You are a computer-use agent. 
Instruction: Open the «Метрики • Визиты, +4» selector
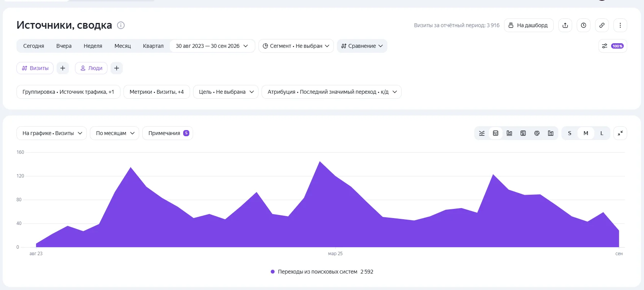[x=157, y=92]
